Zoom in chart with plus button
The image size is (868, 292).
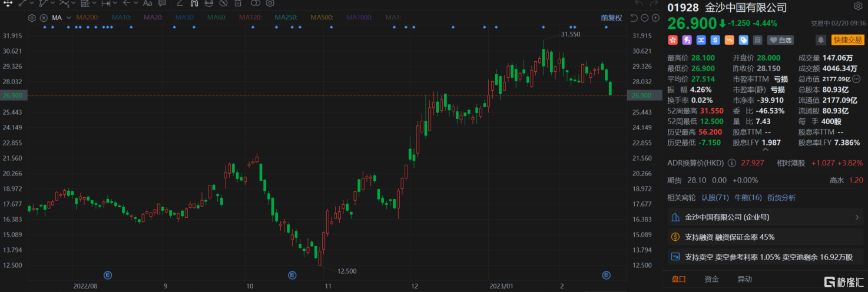pyautogui.click(x=655, y=18)
